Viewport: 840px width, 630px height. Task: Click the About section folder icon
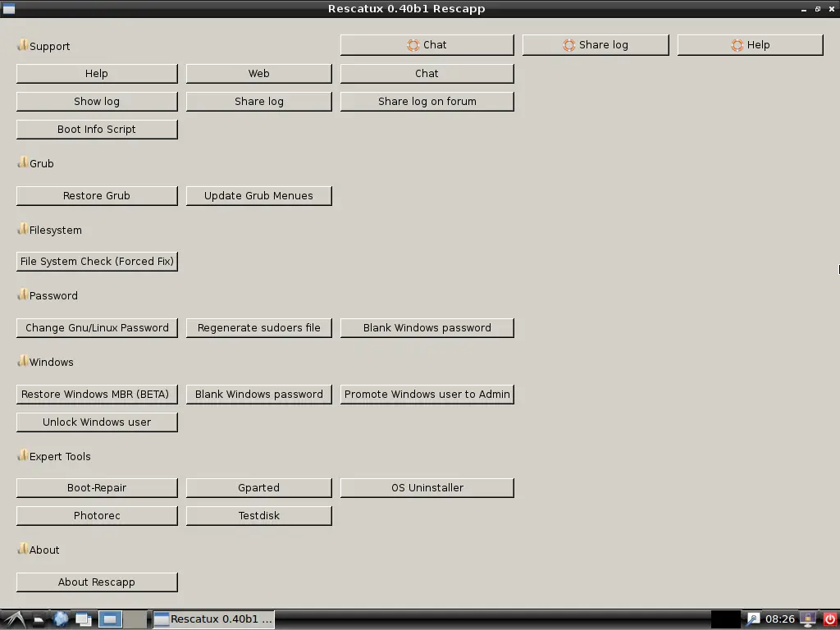(x=22, y=549)
